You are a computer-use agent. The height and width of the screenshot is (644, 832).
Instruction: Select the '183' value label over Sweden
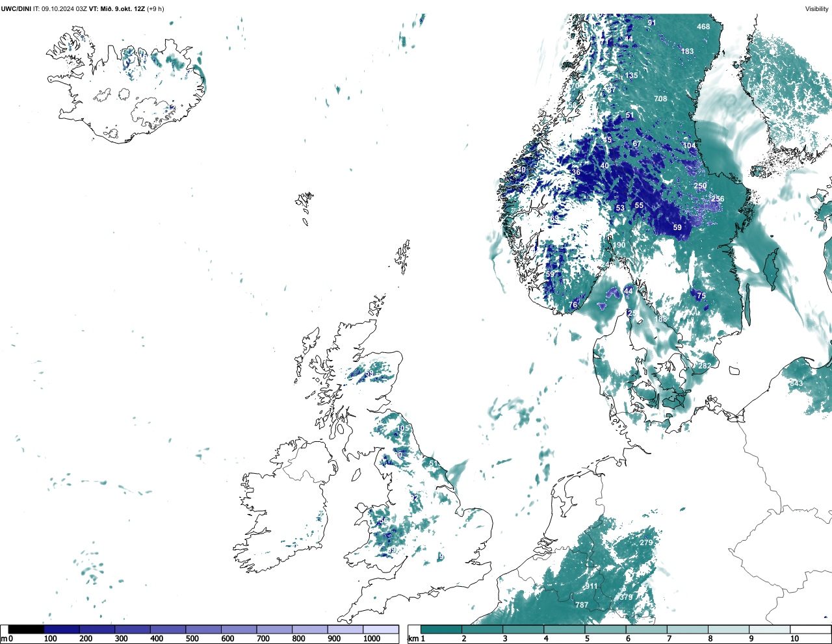[x=688, y=51]
